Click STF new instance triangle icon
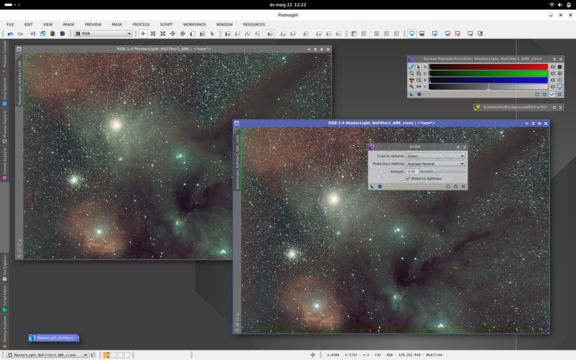Screen dimensions: 576x360 point(411,94)
